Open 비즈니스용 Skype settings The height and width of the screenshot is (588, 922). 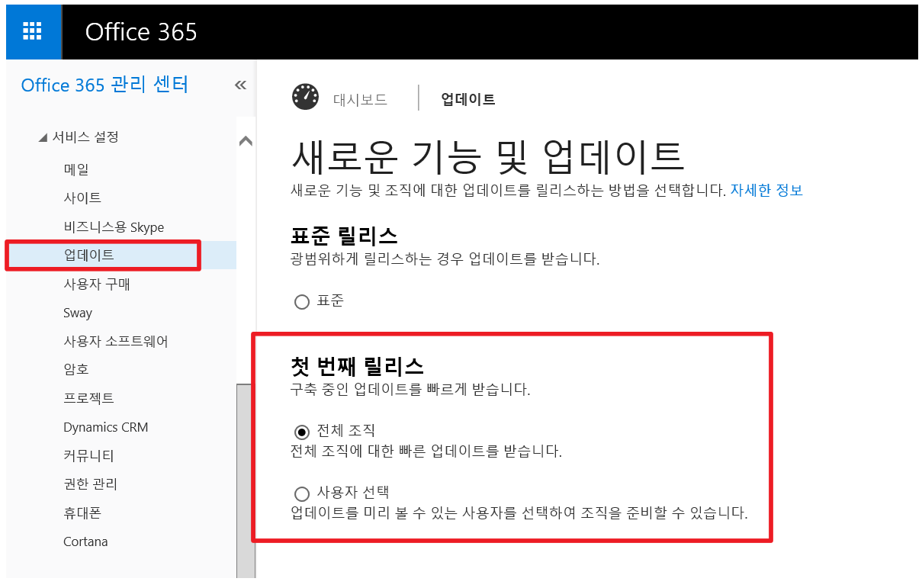click(x=114, y=227)
